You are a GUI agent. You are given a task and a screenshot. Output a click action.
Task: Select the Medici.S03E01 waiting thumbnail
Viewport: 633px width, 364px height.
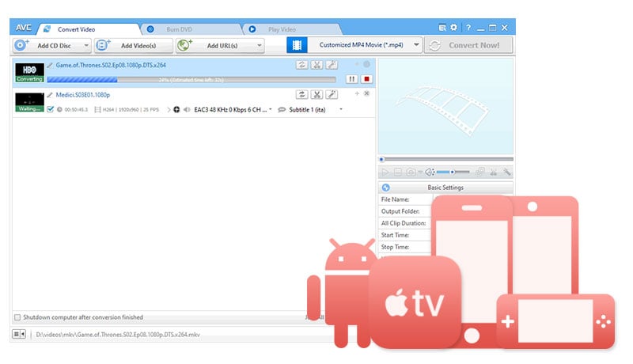[29, 103]
